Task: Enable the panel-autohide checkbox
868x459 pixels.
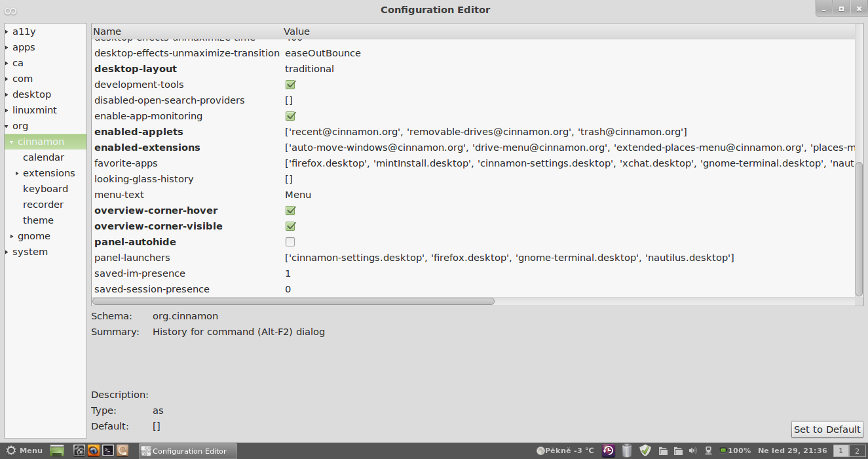Action: coord(290,242)
